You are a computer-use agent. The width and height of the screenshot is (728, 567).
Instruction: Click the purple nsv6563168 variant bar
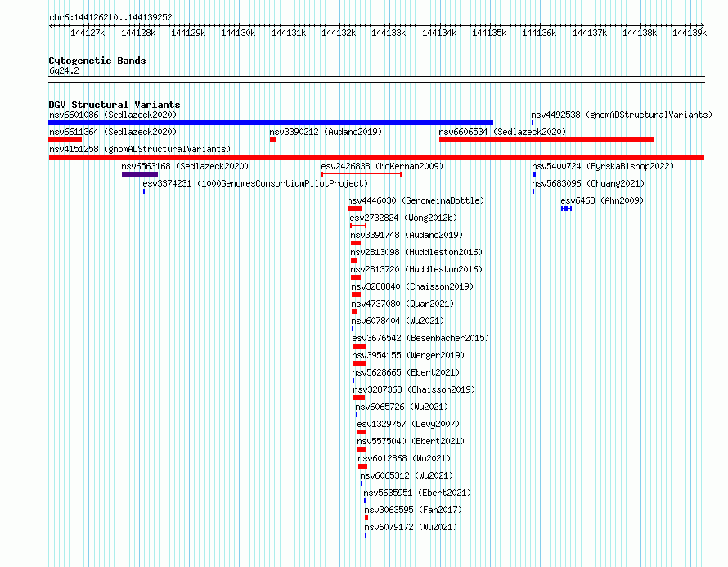pyautogui.click(x=140, y=174)
